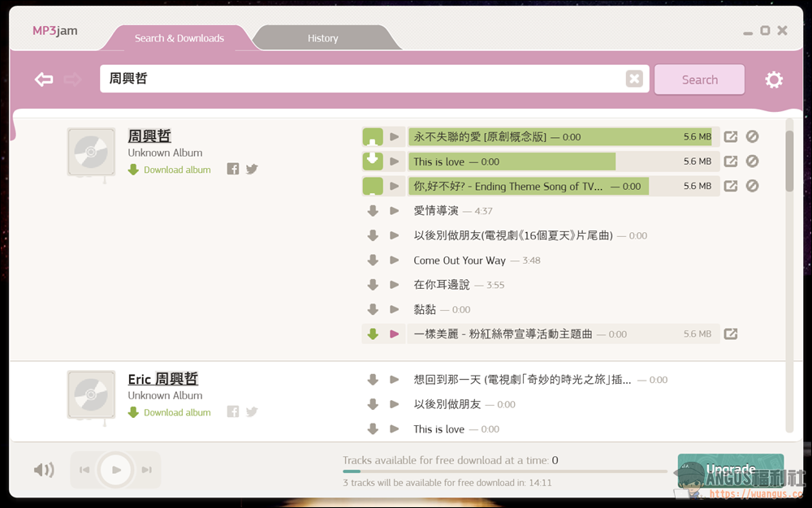The height and width of the screenshot is (508, 812).
Task: Go back with the left arrow
Action: click(44, 80)
